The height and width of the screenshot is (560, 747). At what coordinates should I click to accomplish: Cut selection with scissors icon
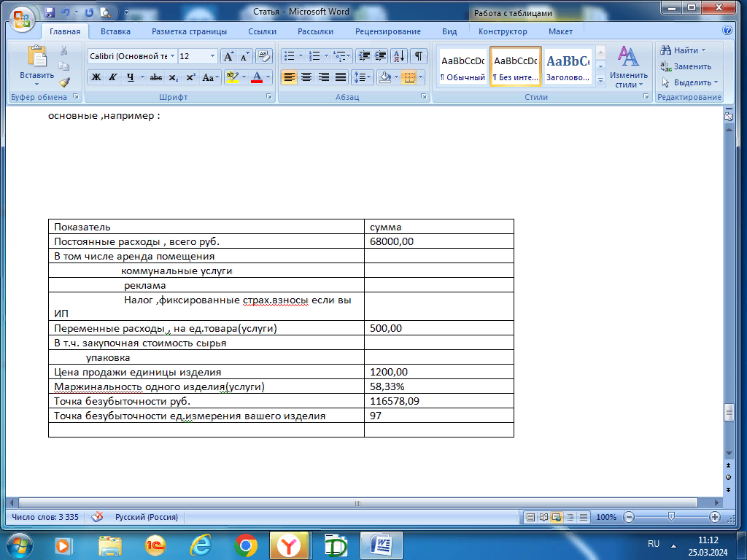[x=64, y=50]
